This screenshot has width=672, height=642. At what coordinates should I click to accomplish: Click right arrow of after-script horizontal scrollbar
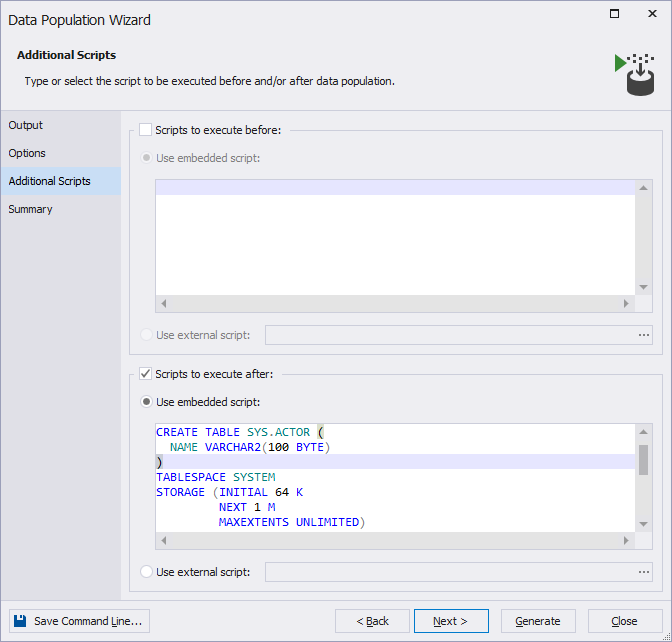[x=626, y=540]
